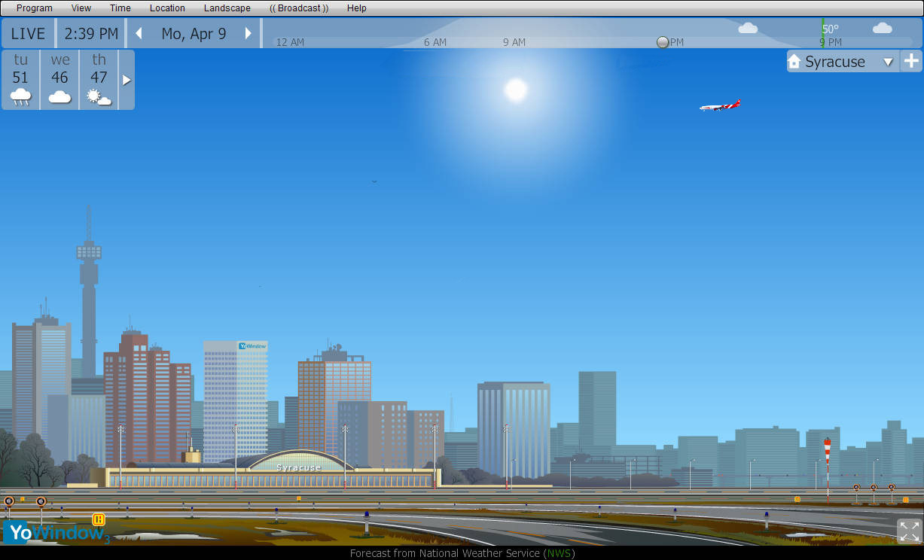The width and height of the screenshot is (924, 560).
Task: Open the Program menu
Action: click(x=35, y=8)
